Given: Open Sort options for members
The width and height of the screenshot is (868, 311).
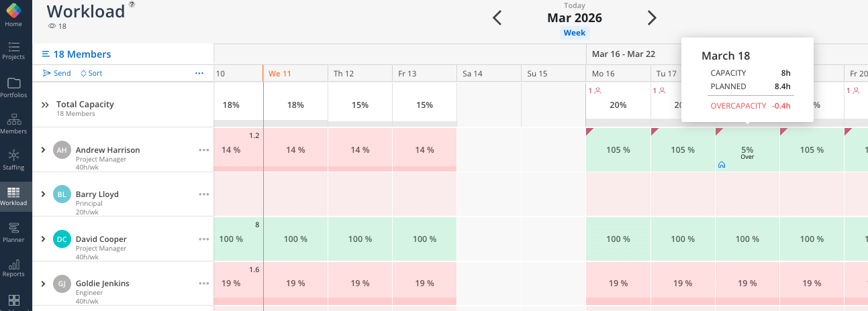Looking at the screenshot, I should (x=91, y=73).
